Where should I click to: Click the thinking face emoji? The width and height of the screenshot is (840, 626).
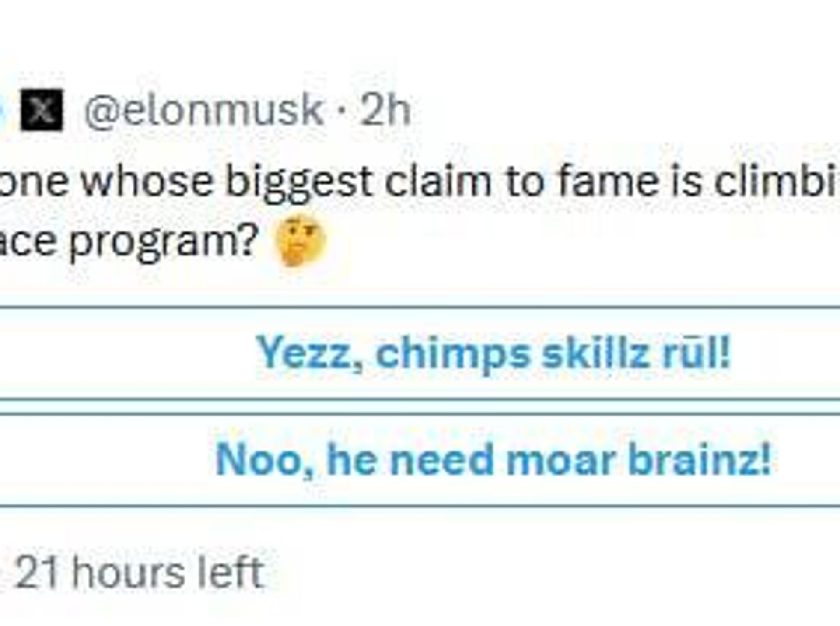click(x=299, y=241)
